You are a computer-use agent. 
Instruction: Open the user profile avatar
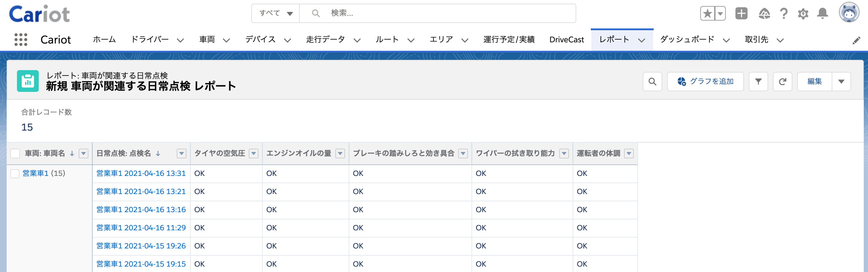[x=849, y=12]
